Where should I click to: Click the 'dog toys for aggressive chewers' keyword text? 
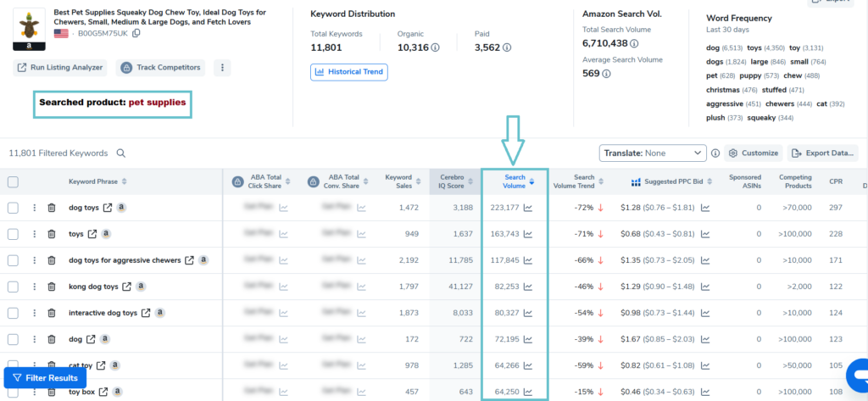coord(125,259)
